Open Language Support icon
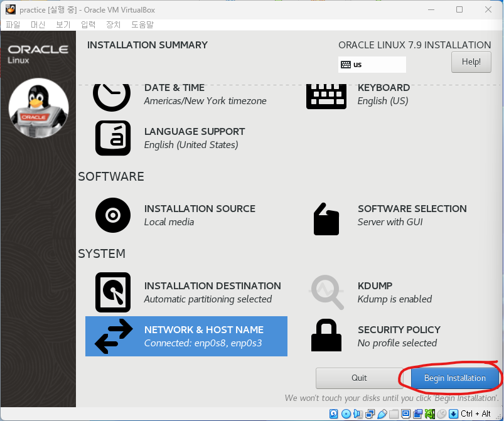This screenshot has width=504, height=421. point(113,138)
